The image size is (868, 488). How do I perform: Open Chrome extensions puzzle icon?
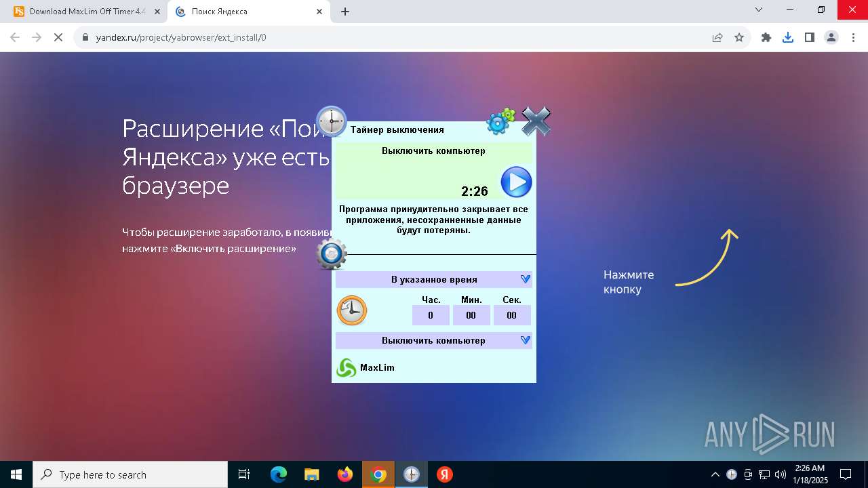(x=766, y=37)
